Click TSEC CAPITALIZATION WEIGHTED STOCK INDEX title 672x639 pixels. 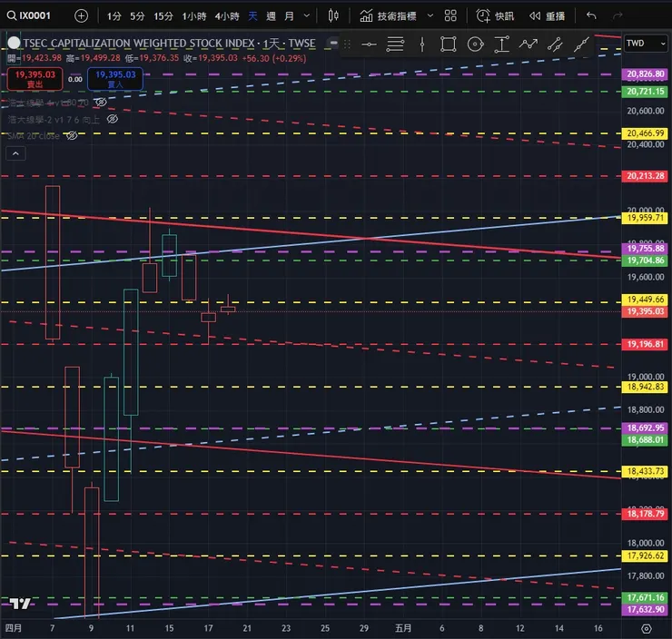139,44
